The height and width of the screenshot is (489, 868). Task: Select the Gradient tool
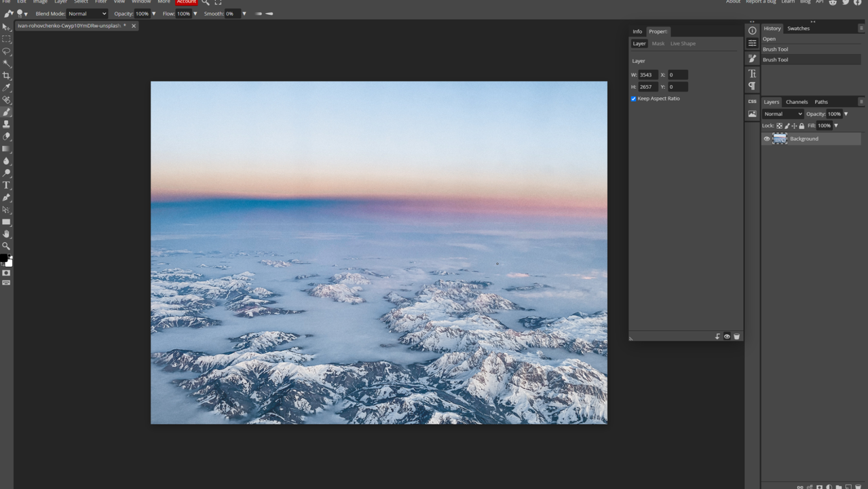coord(7,149)
